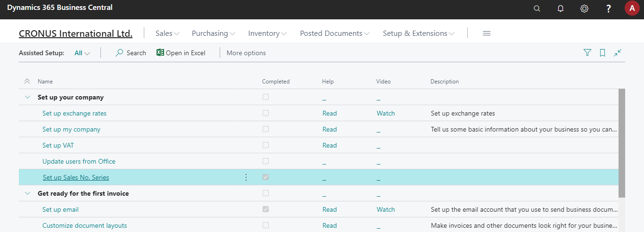
Task: Open the Inventory menu
Action: 267,33
